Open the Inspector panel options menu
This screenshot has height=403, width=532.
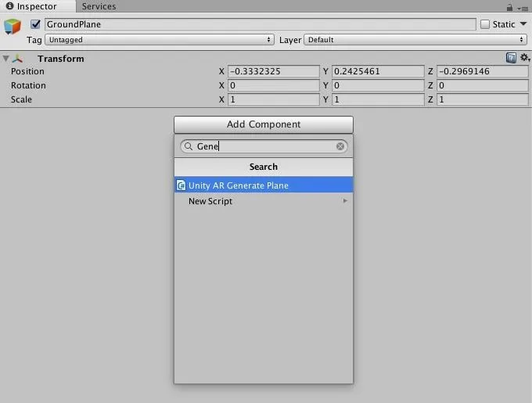tap(523, 9)
